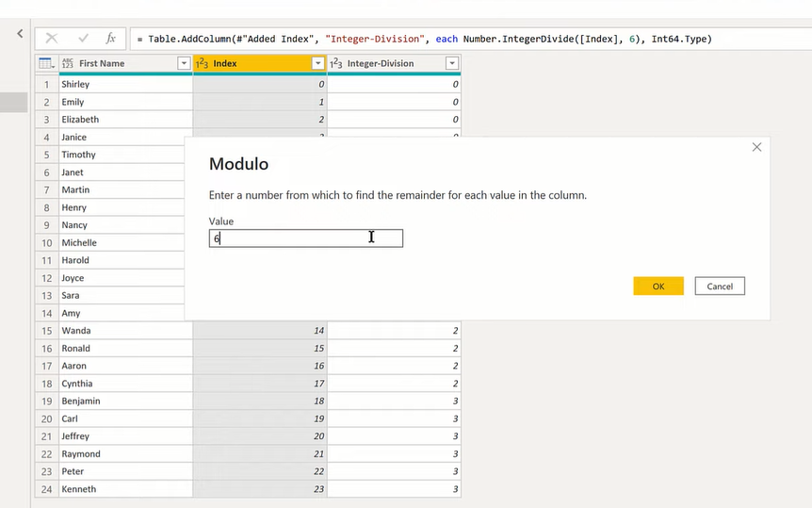Select row number 24 header
The height and width of the screenshot is (508, 812).
tap(46, 489)
